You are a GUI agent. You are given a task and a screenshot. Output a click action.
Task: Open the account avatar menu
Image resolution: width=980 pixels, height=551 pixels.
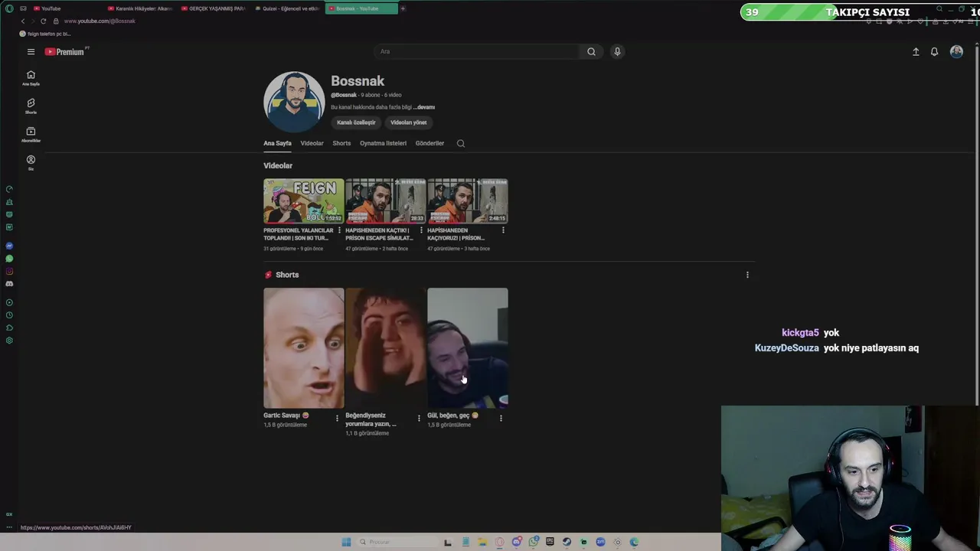point(956,51)
